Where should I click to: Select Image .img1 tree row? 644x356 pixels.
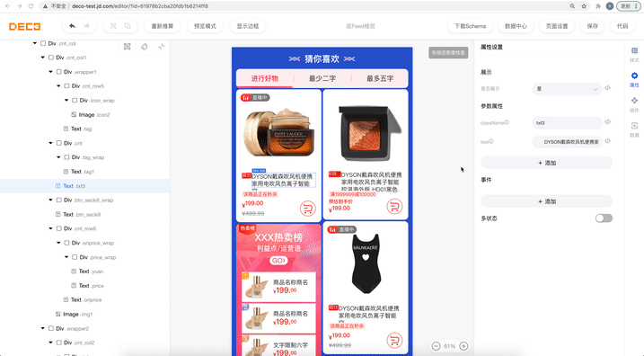(x=84, y=314)
